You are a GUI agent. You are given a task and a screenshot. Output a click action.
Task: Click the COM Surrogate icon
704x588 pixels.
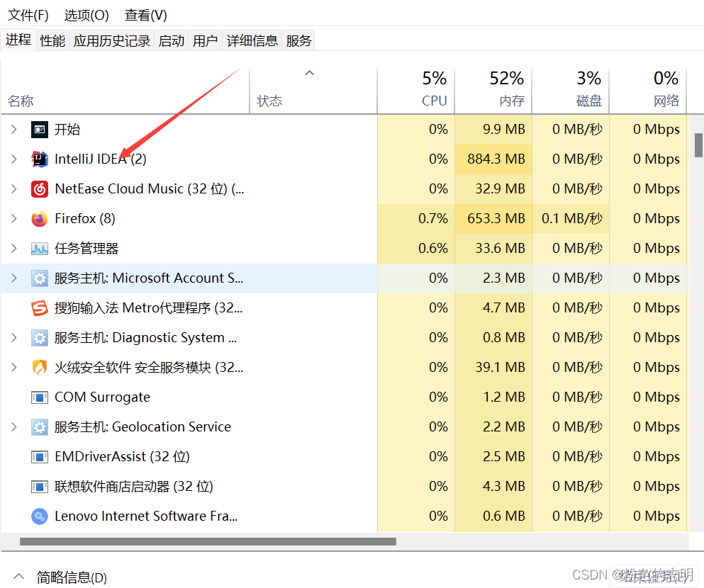pos(40,397)
